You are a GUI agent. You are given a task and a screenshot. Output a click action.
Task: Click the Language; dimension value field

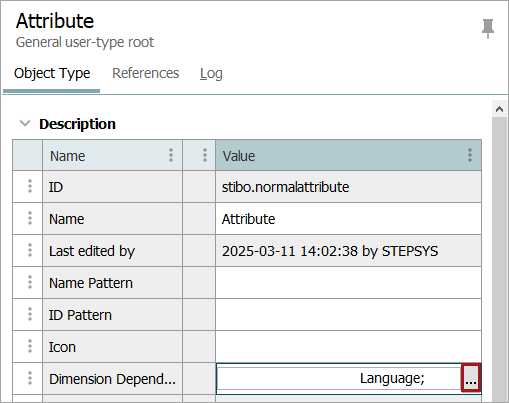(339, 378)
